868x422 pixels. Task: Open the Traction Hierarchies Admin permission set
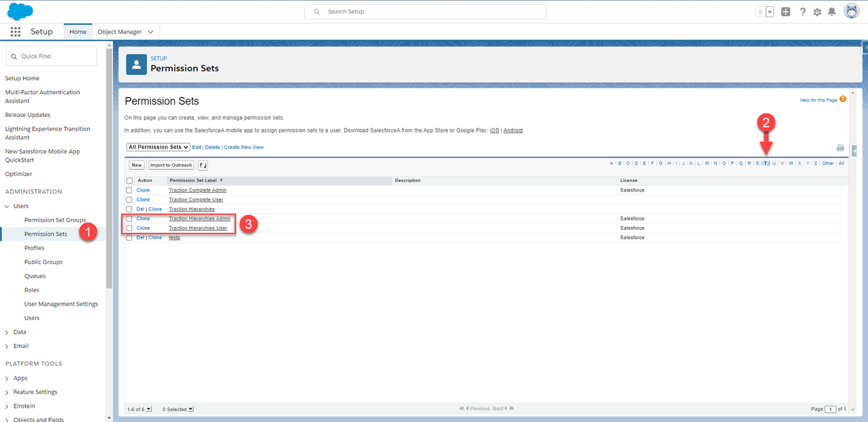(200, 219)
